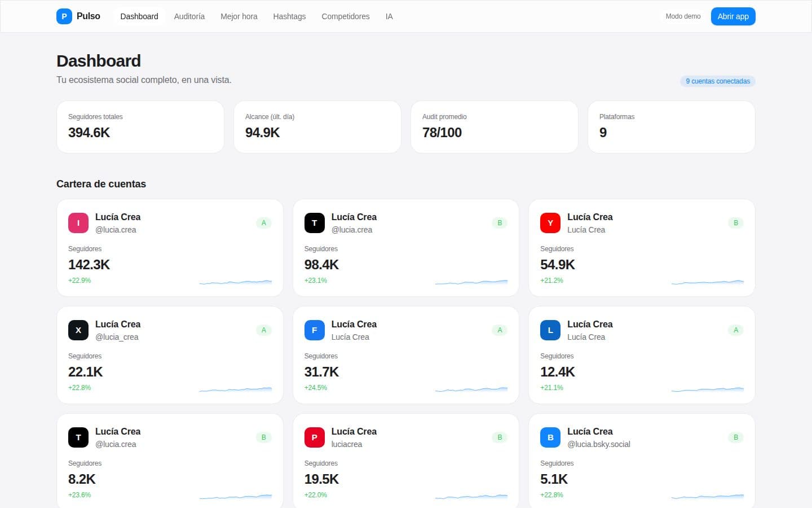Open the IA tab

(389, 16)
